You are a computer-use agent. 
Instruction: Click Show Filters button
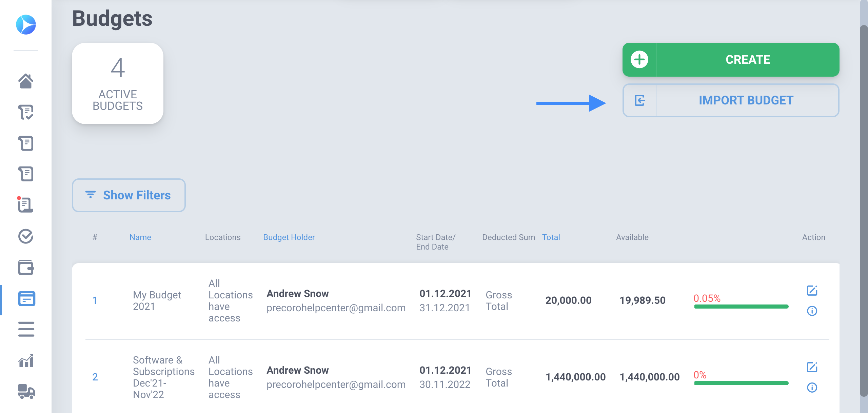(129, 195)
